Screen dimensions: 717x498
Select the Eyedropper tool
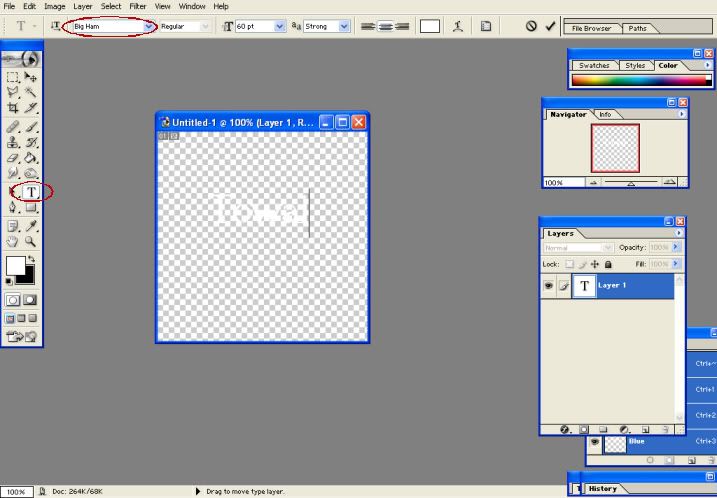click(x=31, y=226)
